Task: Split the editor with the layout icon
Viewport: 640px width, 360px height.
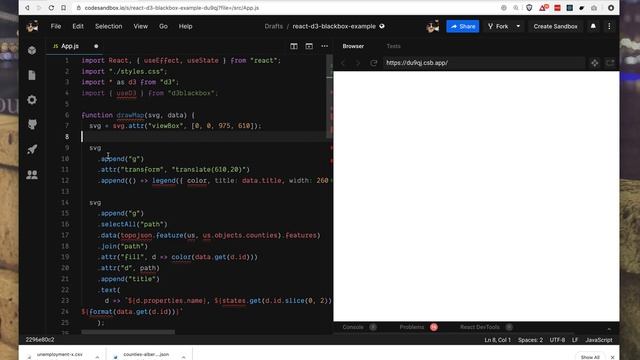Action: click(x=294, y=46)
